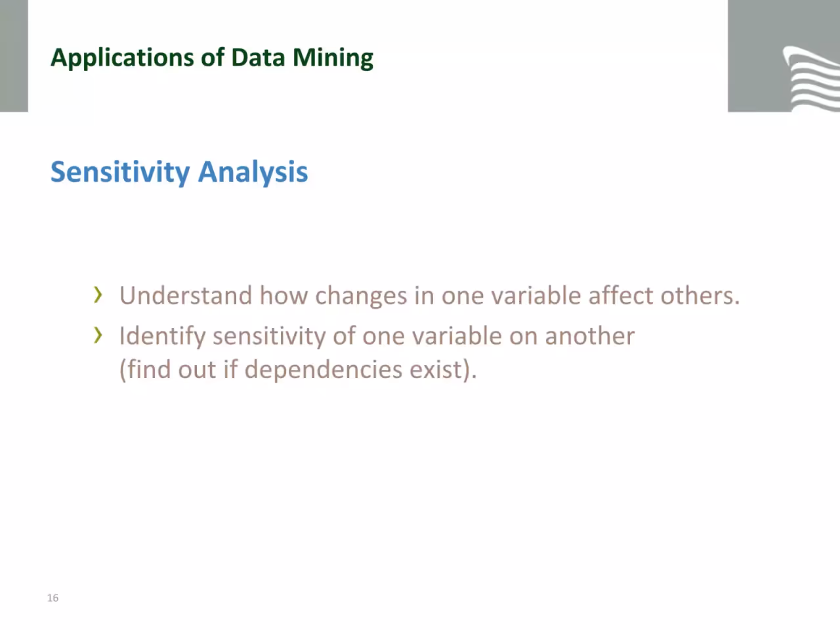Click the chevron before 'Understand how changes'
Image resolution: width=840 pixels, height=630 pixels.
point(98,295)
